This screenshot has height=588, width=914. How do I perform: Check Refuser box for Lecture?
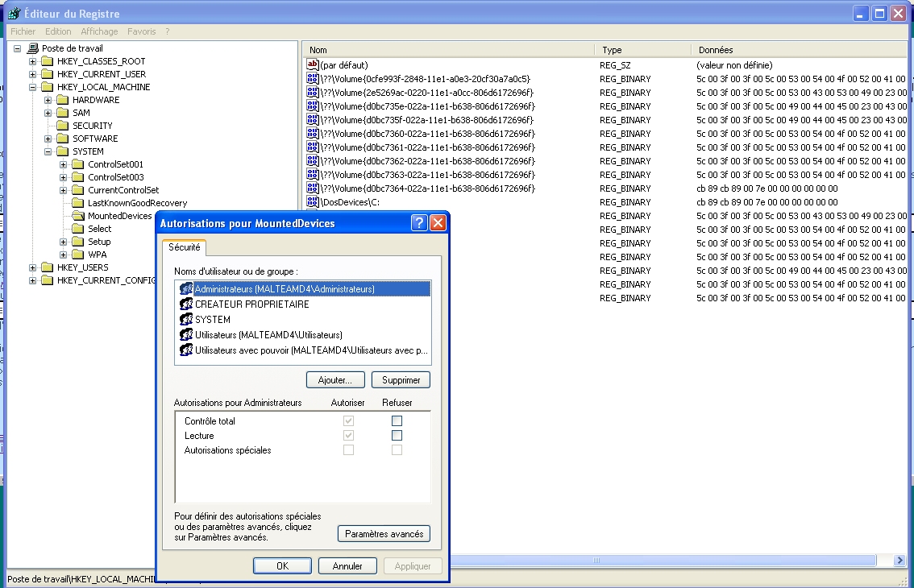click(x=397, y=436)
